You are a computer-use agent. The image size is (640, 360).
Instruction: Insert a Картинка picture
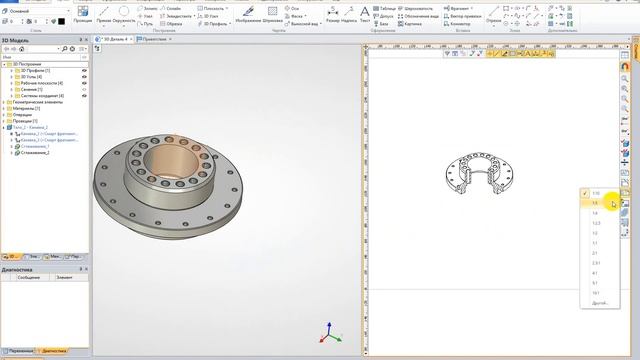410,24
